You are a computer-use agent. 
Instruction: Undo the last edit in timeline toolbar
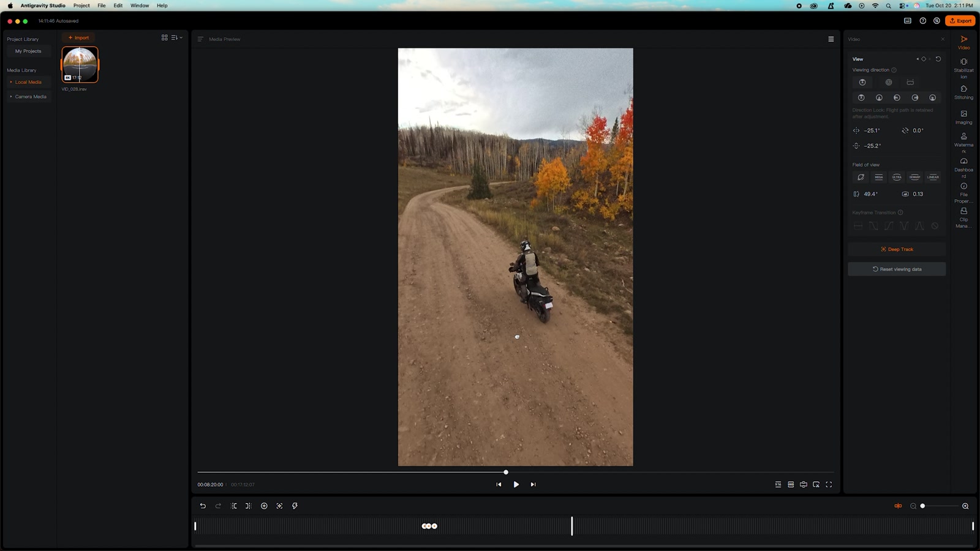[x=203, y=506]
